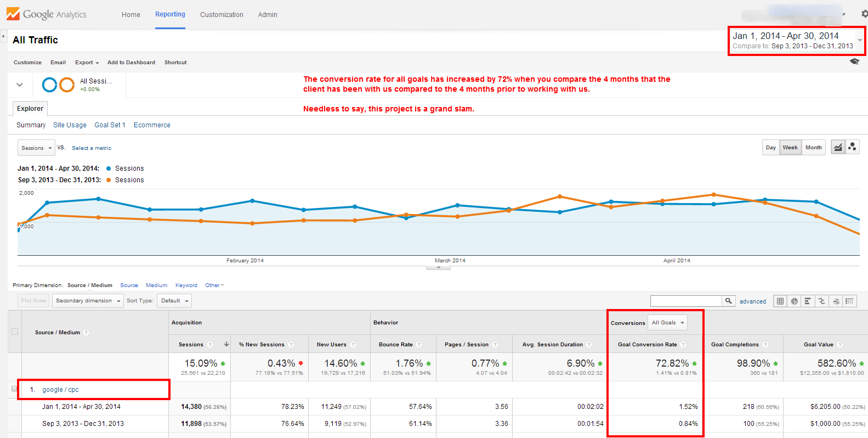Screen dimensions: 868x438
Task: Click help icon next to Goal Completions
Action: pos(765,345)
